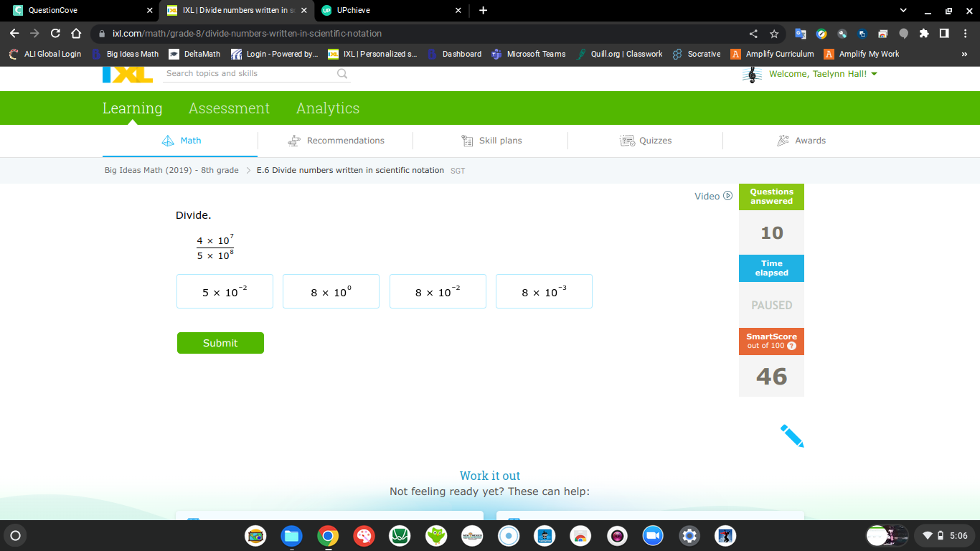Open Big Ideas Math 8th grade breadcrumb
The image size is (980, 551).
coord(171,170)
